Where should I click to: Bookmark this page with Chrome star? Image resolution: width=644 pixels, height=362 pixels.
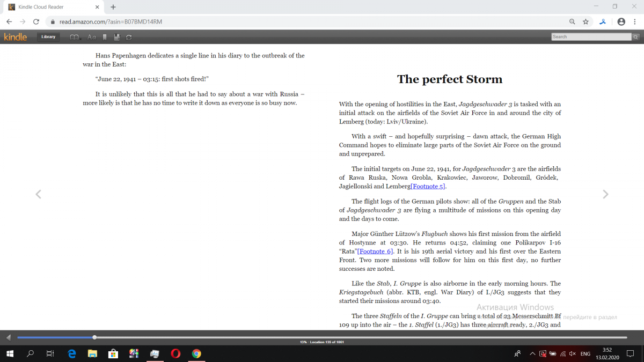(x=586, y=22)
